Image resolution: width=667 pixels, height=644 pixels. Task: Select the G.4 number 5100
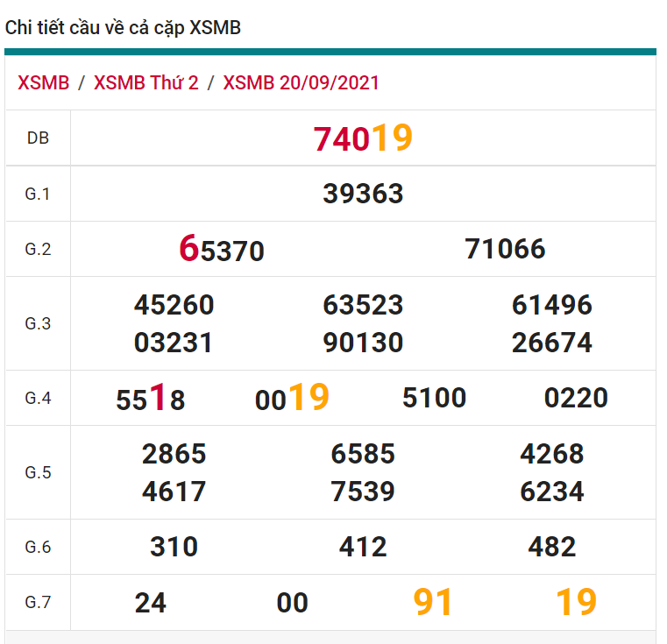434,399
